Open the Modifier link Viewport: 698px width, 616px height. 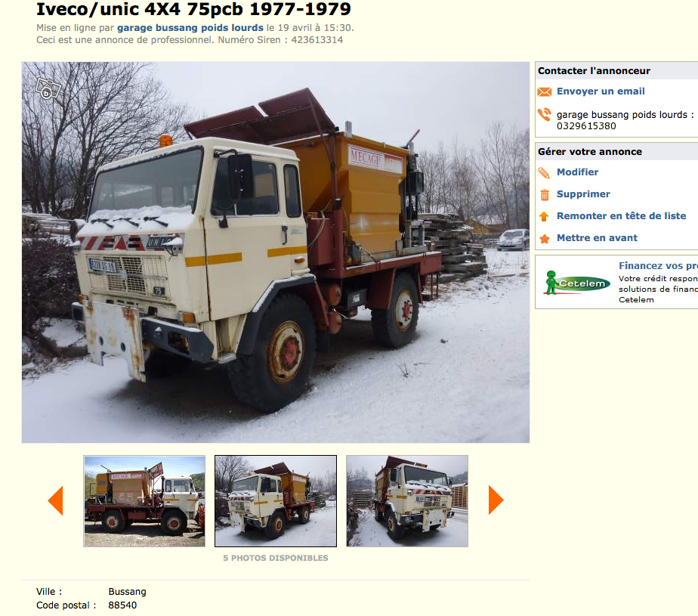point(577,172)
